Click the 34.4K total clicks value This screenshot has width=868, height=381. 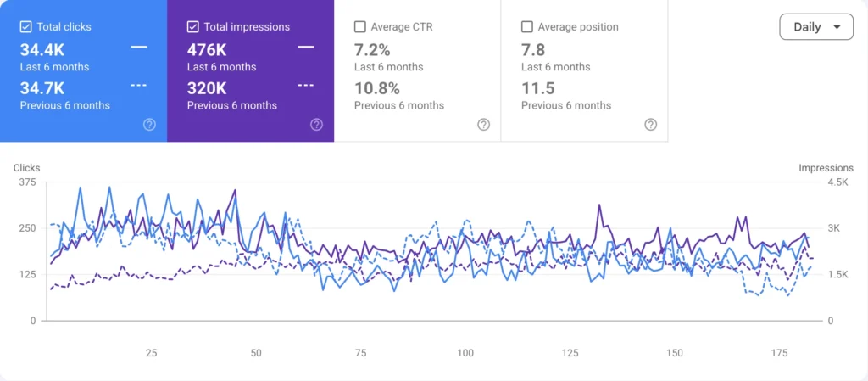click(x=42, y=50)
